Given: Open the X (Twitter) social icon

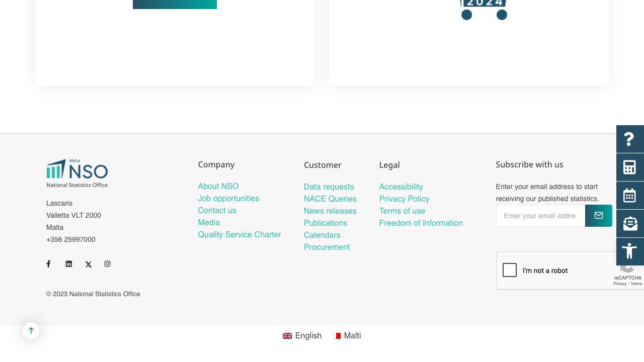Looking at the screenshot, I should 88,264.
